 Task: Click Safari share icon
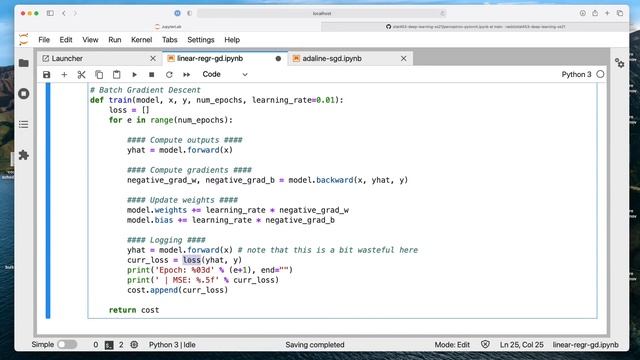coord(595,13)
